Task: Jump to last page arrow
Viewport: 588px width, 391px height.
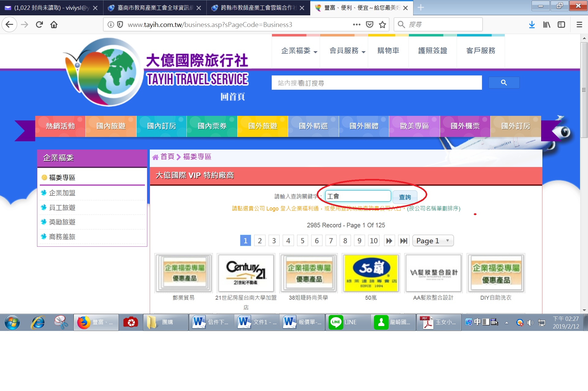Action: 404,241
